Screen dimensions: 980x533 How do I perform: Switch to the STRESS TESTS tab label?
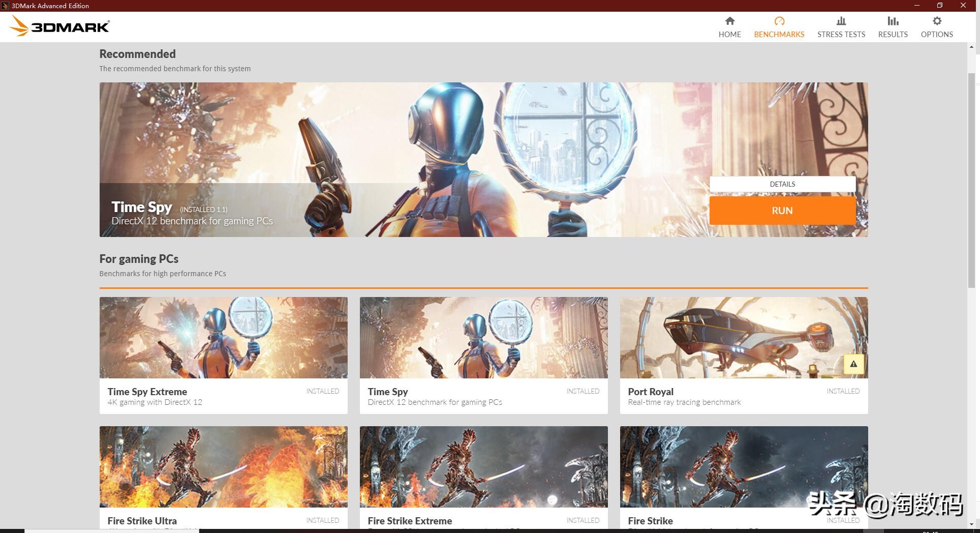pyautogui.click(x=841, y=35)
